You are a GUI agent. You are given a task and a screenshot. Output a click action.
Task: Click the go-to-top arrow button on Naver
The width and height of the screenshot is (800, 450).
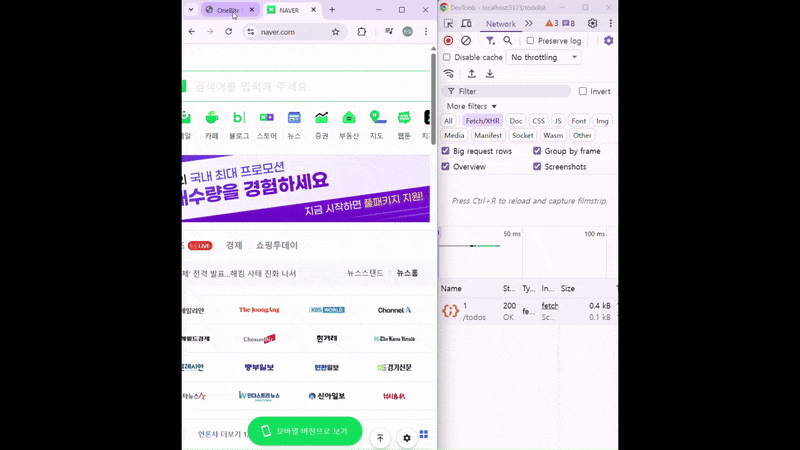pyautogui.click(x=380, y=438)
